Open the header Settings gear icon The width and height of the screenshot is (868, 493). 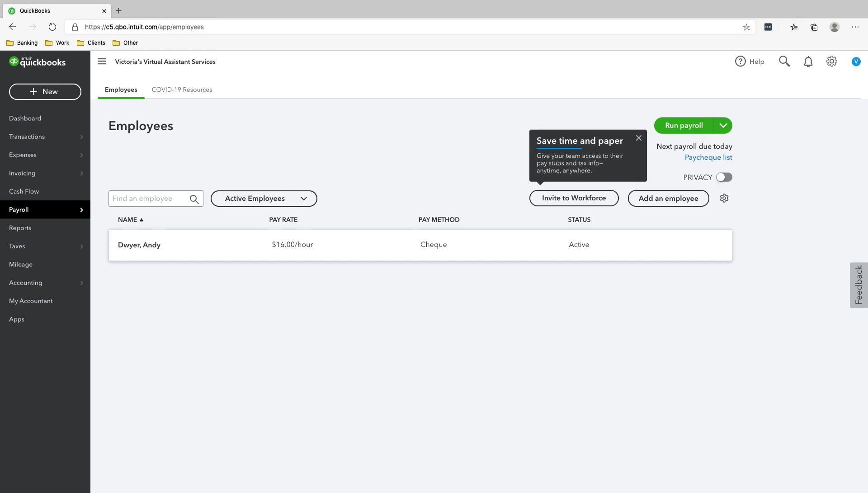pos(832,62)
